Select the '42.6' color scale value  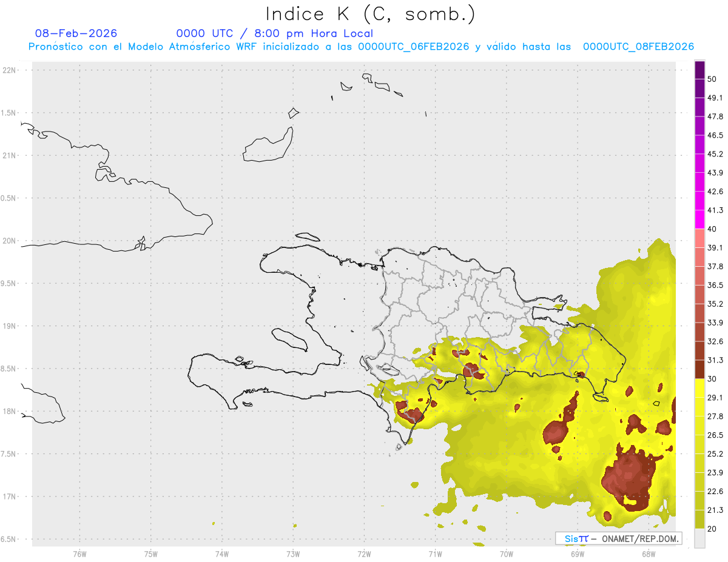pyautogui.click(x=715, y=192)
